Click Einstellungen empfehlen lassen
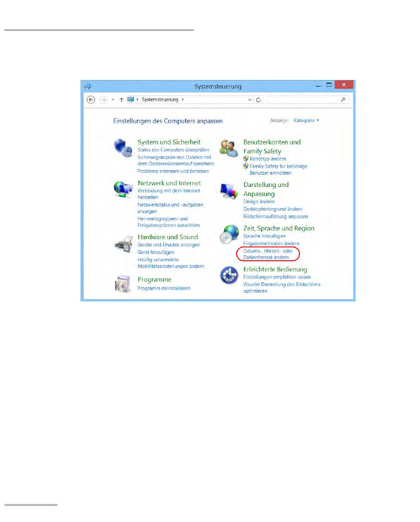 (277, 277)
